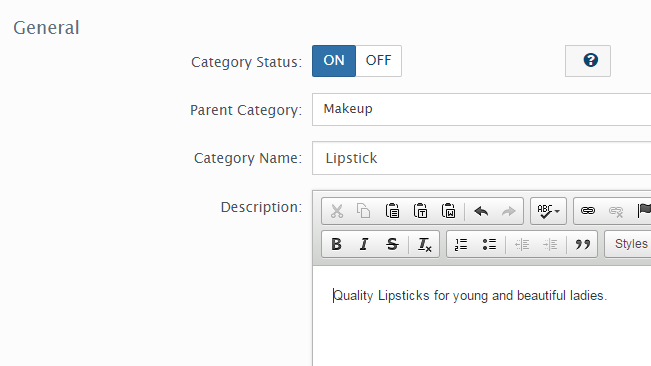Click the "Description:" label
The image size is (651, 366).
pos(262,207)
